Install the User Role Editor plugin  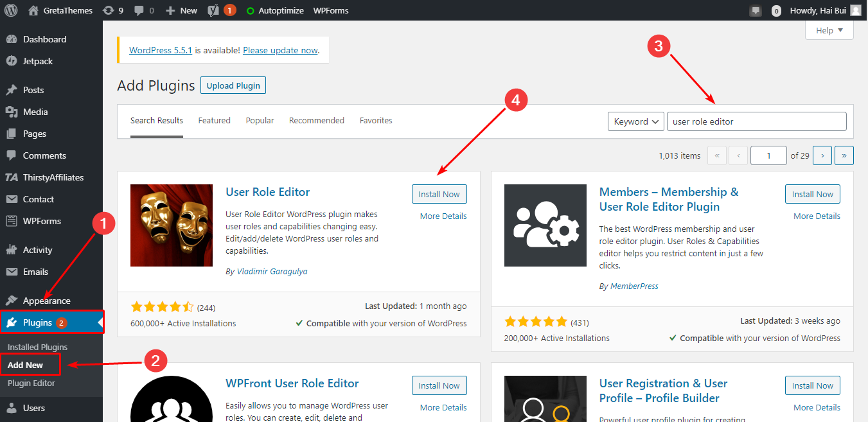[439, 194]
